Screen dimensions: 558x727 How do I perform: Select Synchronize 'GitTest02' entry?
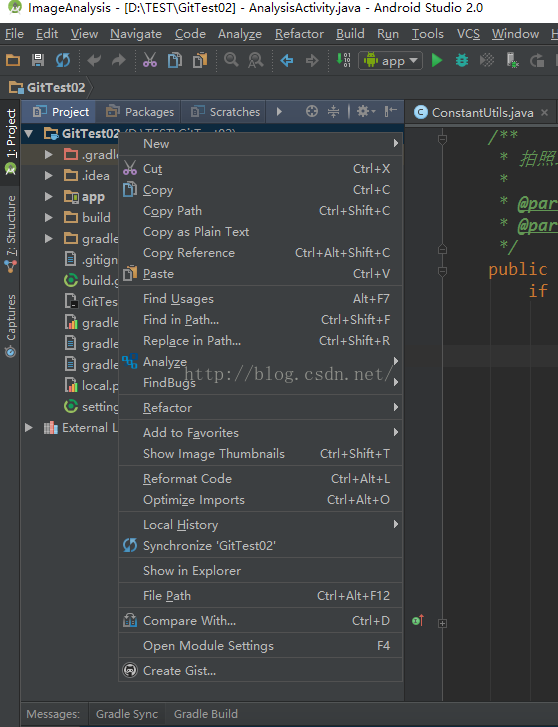(260, 546)
